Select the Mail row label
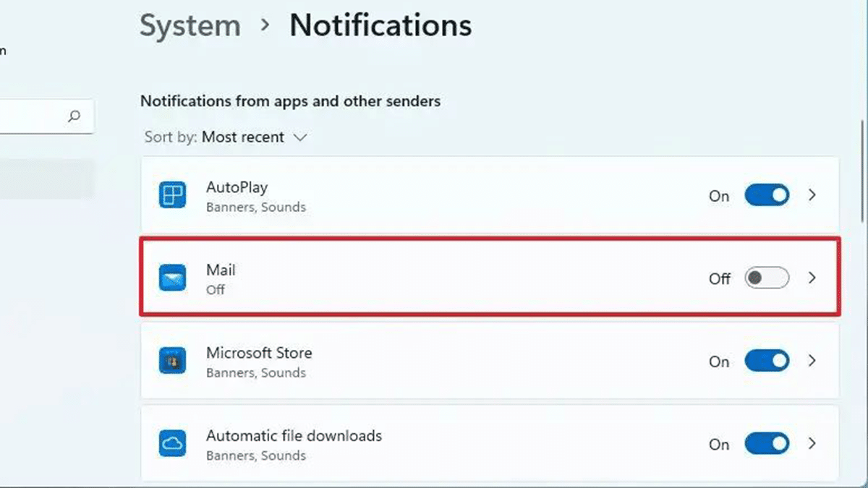The width and height of the screenshot is (868, 488). pos(221,270)
